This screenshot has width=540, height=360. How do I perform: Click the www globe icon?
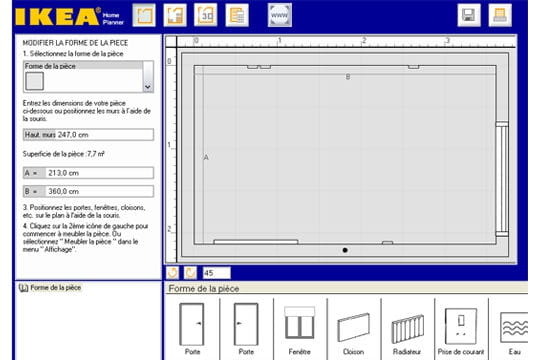[x=280, y=15]
